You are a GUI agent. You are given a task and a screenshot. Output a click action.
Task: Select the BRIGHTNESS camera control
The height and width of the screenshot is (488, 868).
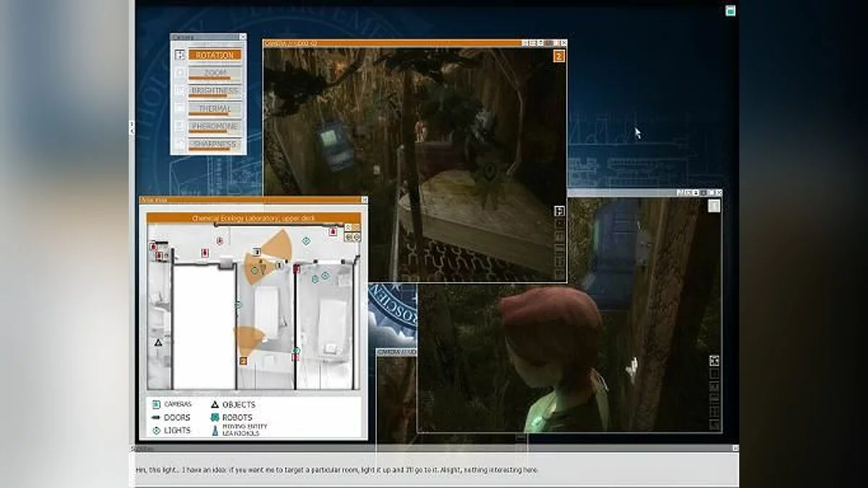pos(215,91)
